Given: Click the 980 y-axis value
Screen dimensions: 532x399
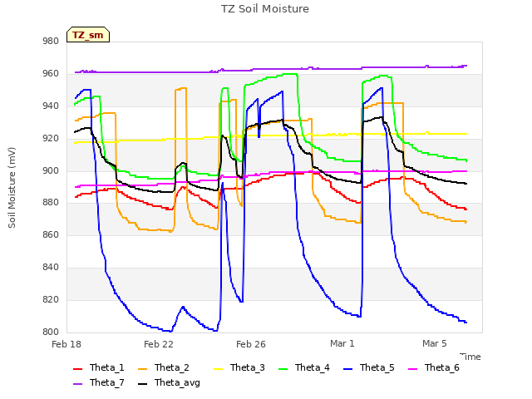Looking at the screenshot, I should [x=51, y=42].
